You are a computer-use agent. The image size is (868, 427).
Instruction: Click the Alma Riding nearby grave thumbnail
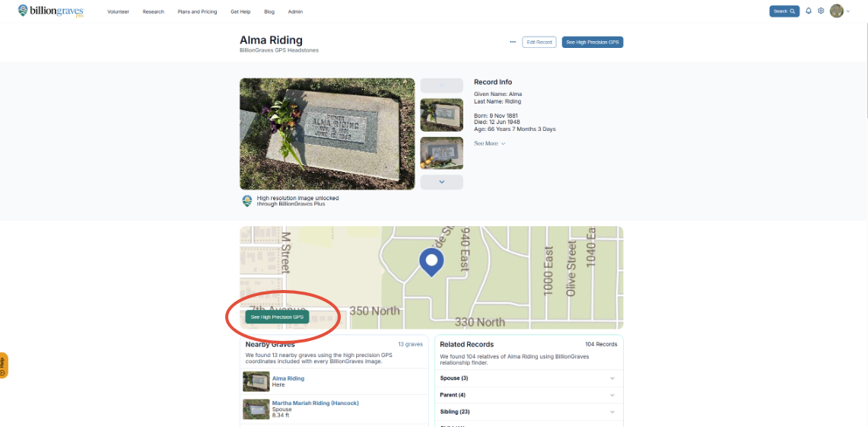(x=256, y=381)
